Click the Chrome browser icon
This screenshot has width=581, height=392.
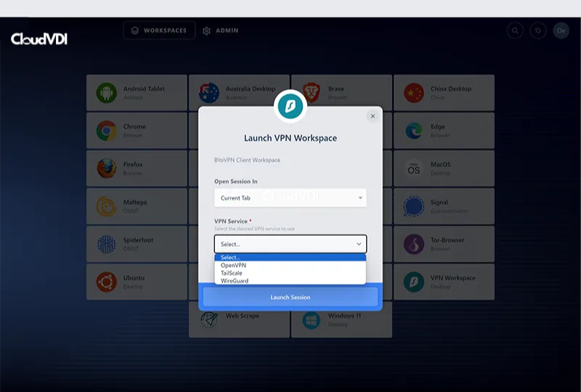coord(107,131)
